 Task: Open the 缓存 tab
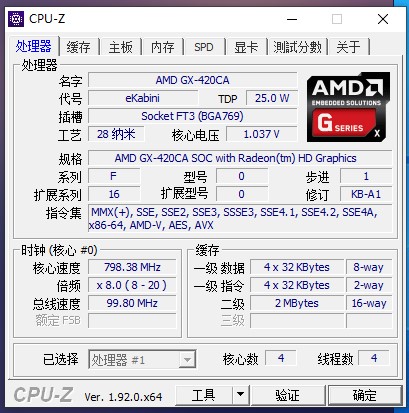79,47
